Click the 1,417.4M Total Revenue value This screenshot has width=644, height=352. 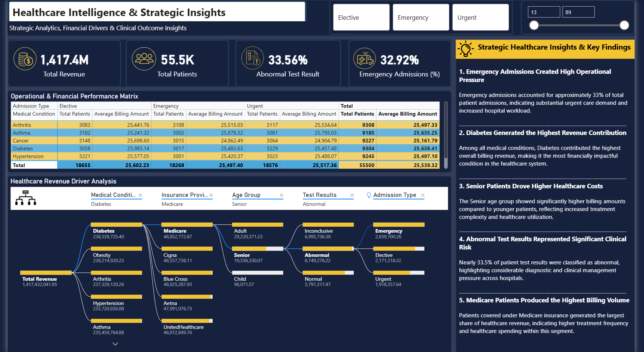[65, 60]
